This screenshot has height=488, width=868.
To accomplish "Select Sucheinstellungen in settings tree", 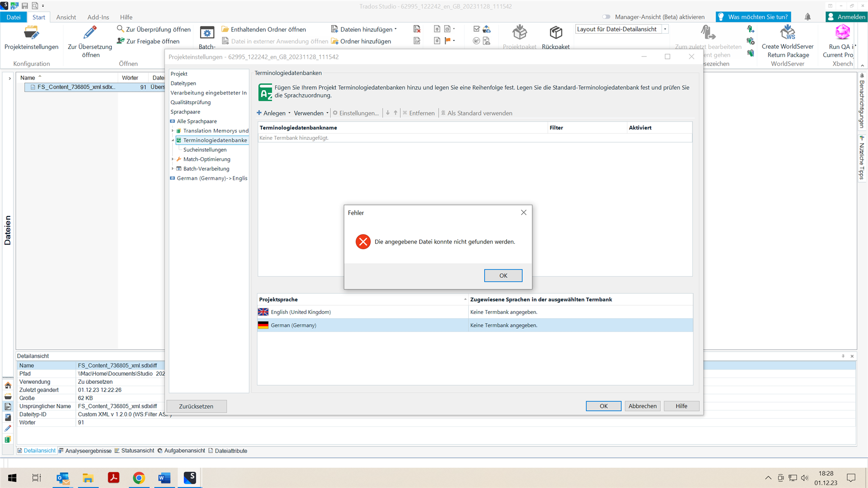I will click(205, 150).
